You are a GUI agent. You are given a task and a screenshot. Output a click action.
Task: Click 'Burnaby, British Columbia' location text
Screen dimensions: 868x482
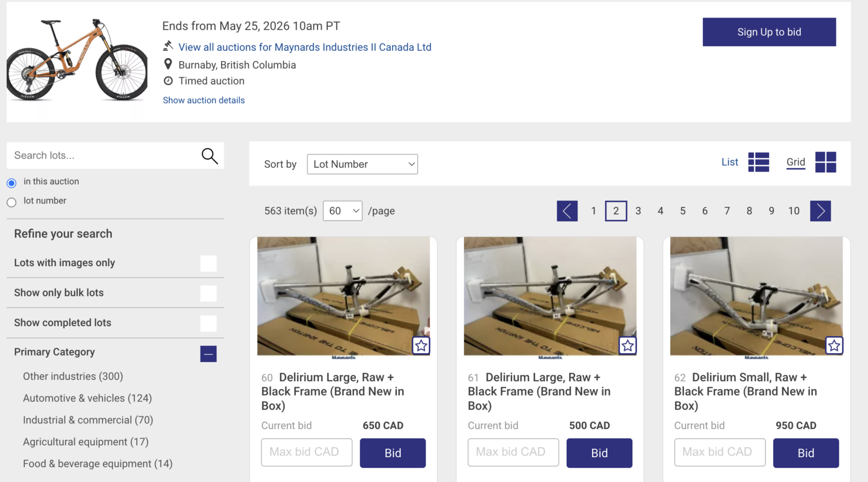tap(237, 65)
